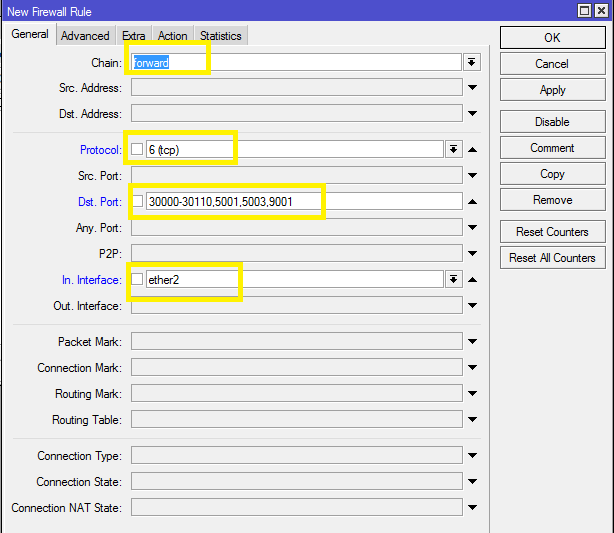The image size is (614, 533).
Task: Click the empty Out. Interface field
Action: click(297, 305)
